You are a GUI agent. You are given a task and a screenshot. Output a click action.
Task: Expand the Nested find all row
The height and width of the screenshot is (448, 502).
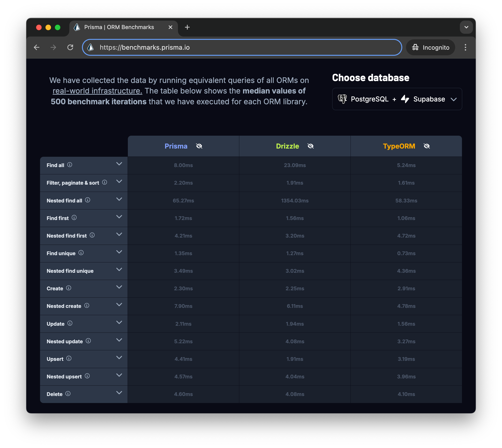tap(119, 199)
